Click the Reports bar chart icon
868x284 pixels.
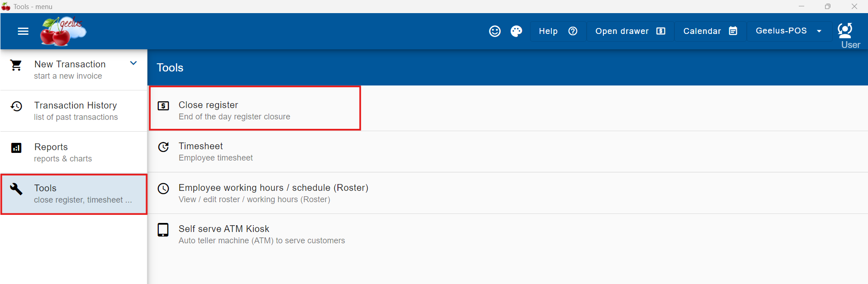(x=16, y=148)
